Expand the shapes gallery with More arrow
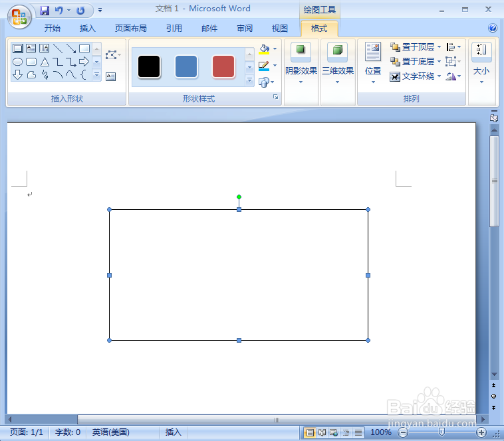Image resolution: width=504 pixels, height=441 pixels. coord(97,75)
